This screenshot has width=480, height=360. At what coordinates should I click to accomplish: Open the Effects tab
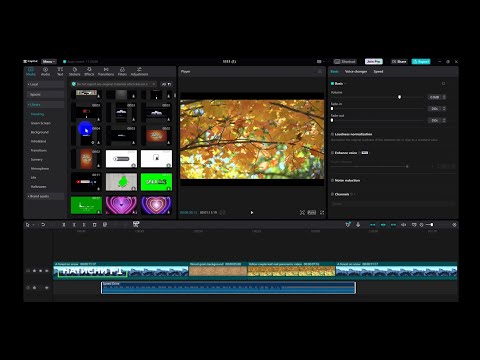click(89, 71)
